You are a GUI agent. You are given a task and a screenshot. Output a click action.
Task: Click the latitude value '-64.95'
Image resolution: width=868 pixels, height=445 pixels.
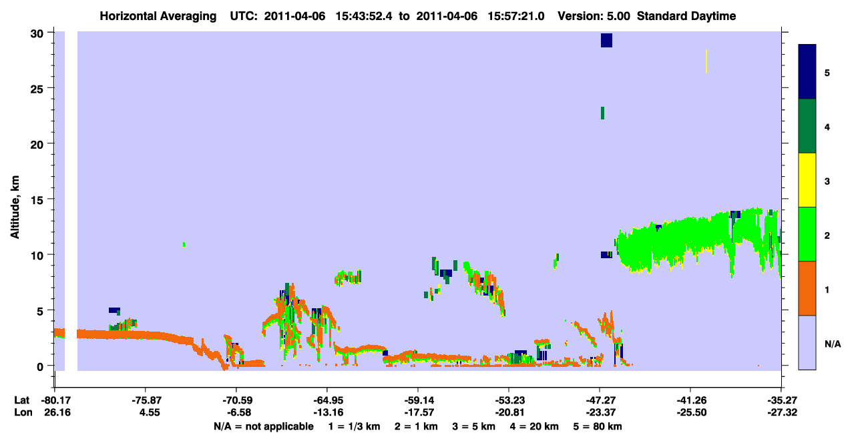327,400
